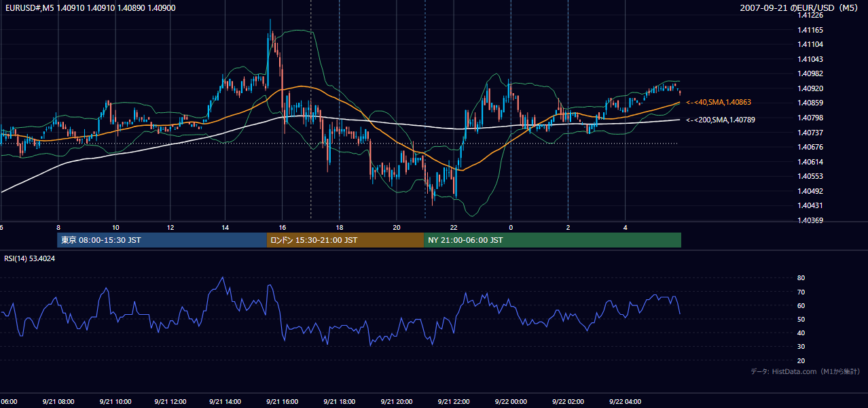868x408 pixels.
Task: Click the EURUSD#,M5 OHLC title text
Action: (x=90, y=7)
